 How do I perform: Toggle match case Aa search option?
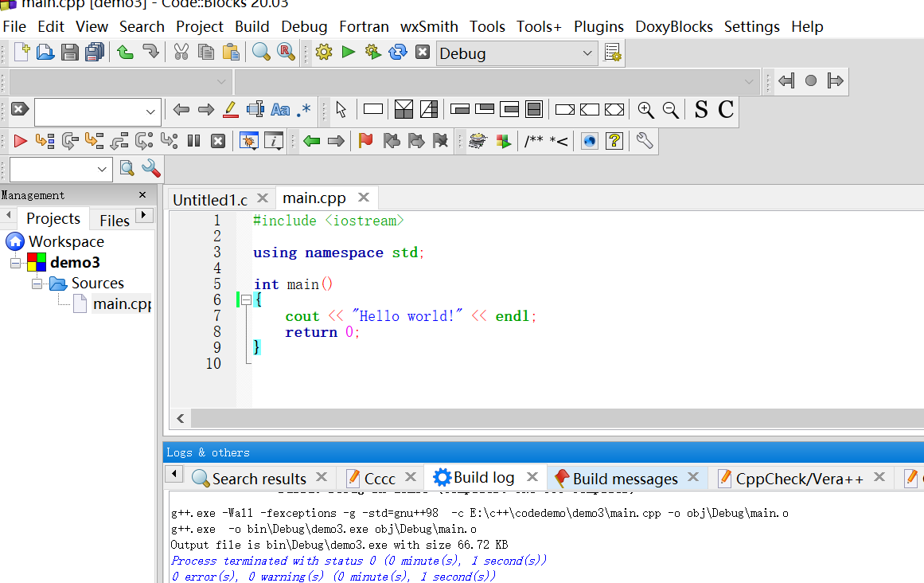[x=280, y=110]
